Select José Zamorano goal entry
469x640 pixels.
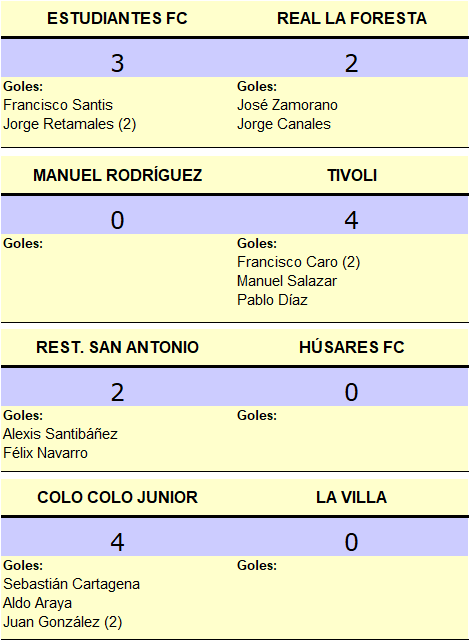click(x=287, y=105)
